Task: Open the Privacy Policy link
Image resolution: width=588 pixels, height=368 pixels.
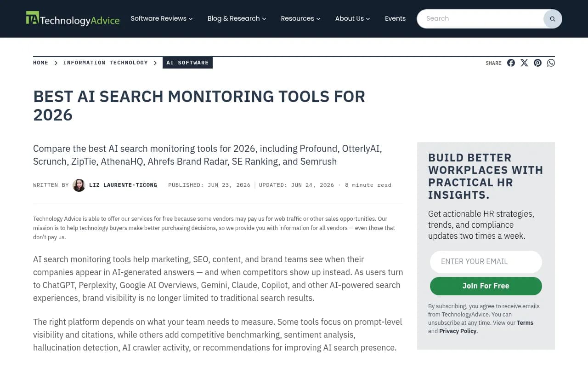Action: (x=458, y=331)
